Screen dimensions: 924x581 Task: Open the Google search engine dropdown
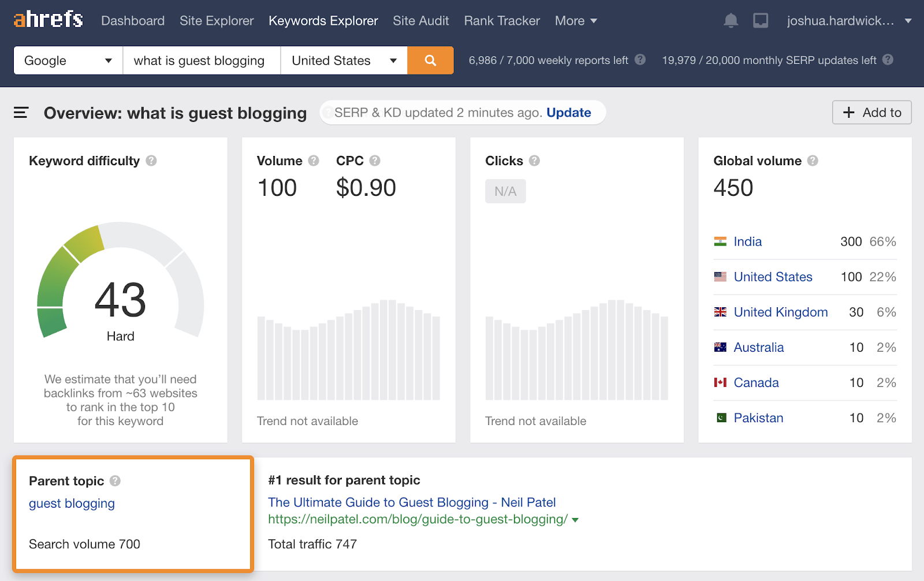coord(68,61)
